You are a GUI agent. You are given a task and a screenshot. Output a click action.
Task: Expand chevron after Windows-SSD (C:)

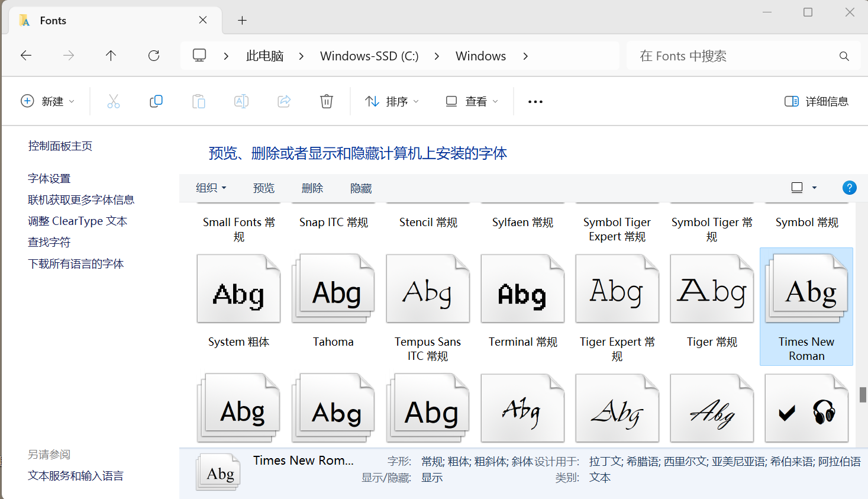click(437, 56)
